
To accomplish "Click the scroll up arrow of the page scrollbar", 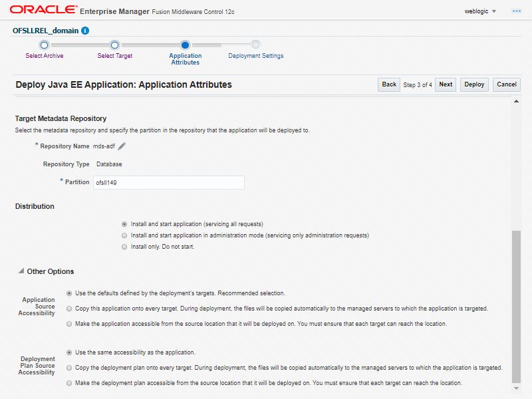I will [516, 101].
